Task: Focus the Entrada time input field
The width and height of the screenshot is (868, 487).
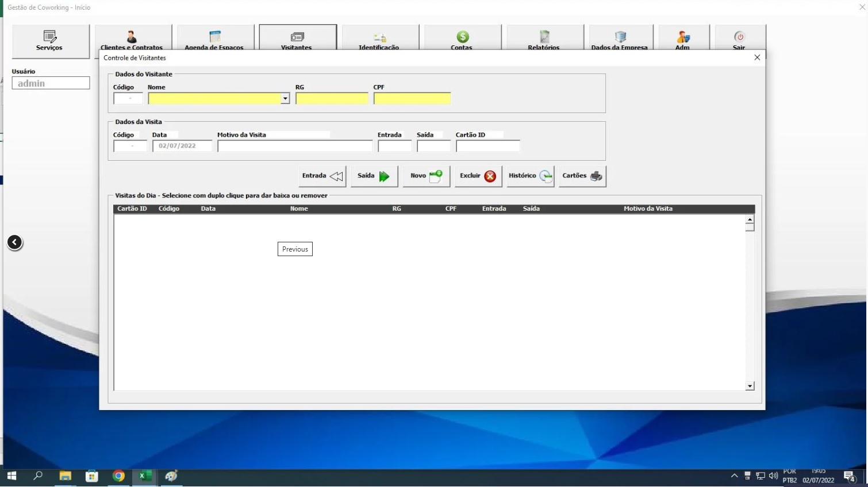Action: (x=395, y=146)
